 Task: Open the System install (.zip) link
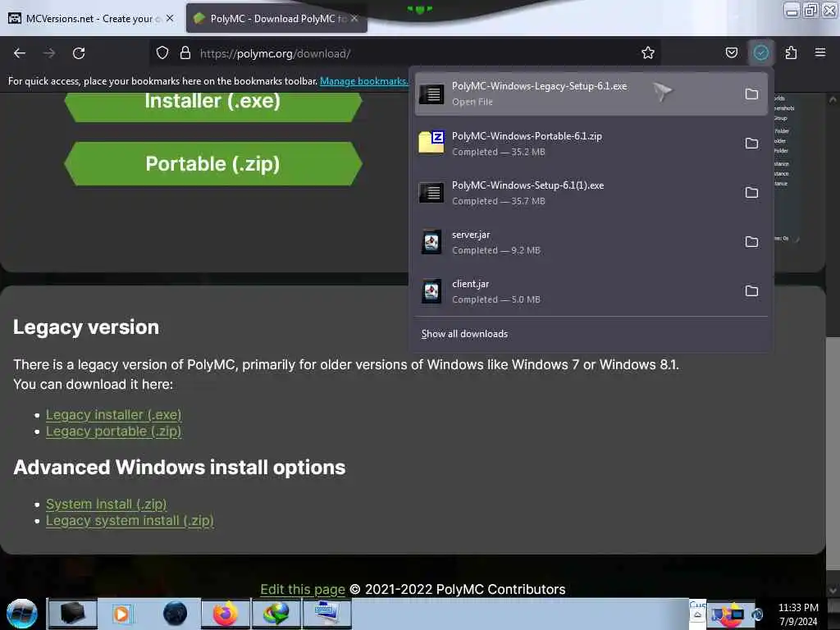pyautogui.click(x=106, y=504)
